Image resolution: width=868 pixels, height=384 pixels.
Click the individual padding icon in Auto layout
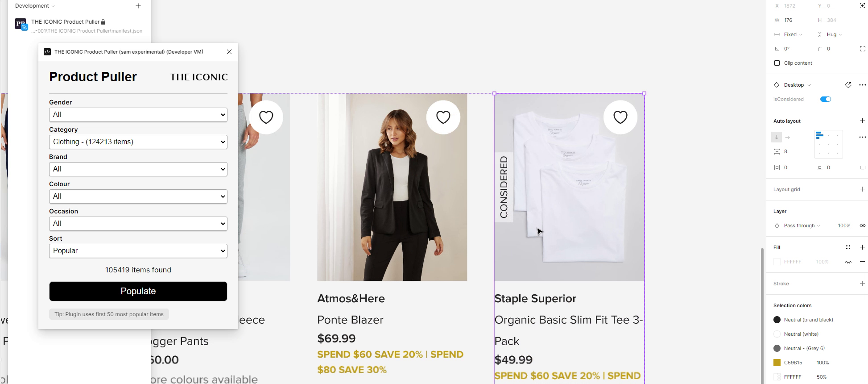click(x=863, y=167)
